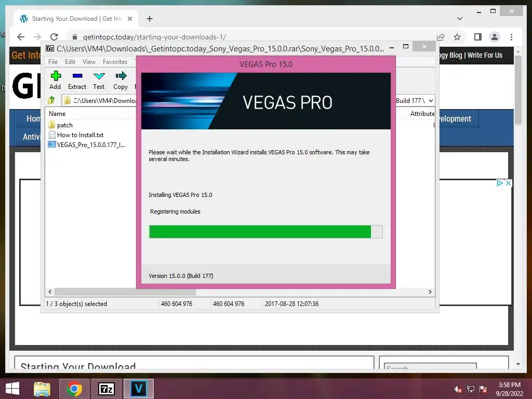Open the Chrome tab search chevron

point(460,19)
